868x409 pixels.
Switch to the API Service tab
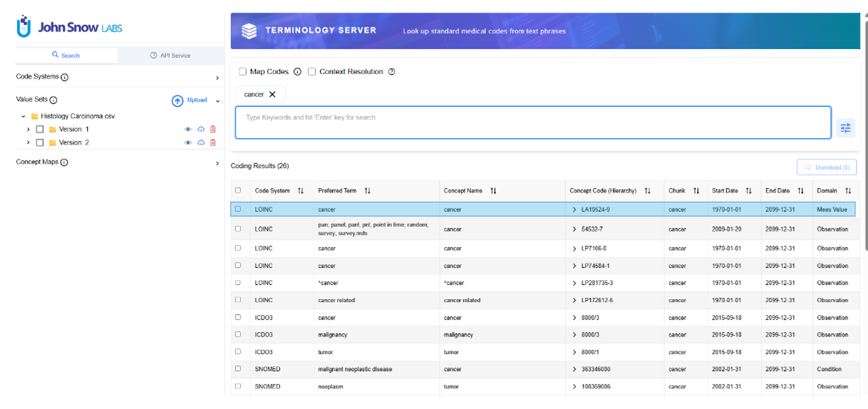click(170, 55)
